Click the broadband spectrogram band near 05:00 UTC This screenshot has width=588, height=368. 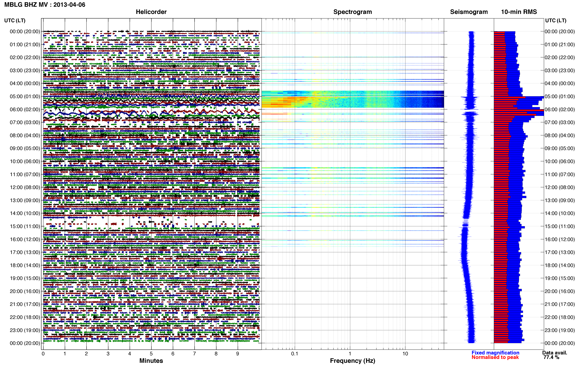(x=352, y=99)
